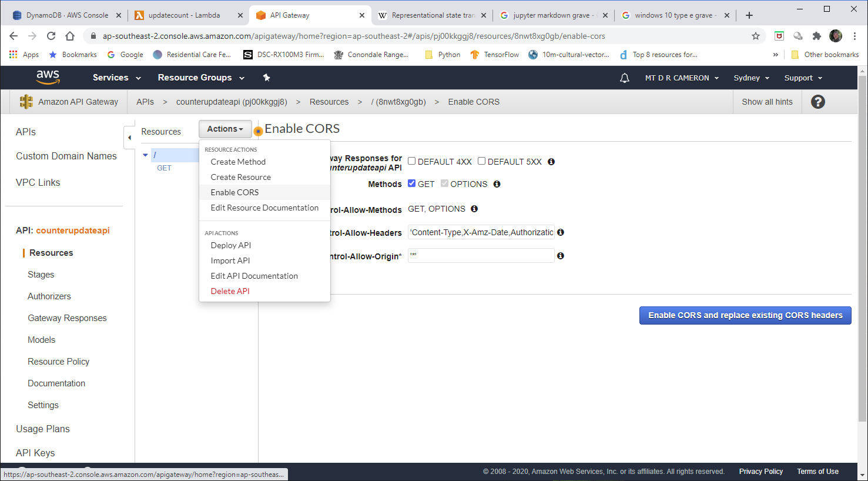Choose Import API
The width and height of the screenshot is (868, 481).
click(264, 260)
